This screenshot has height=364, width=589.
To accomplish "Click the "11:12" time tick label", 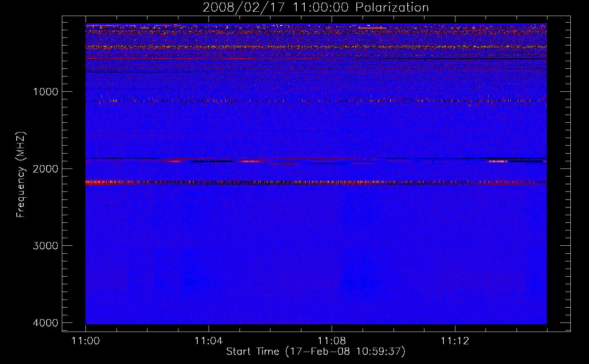I will [455, 341].
